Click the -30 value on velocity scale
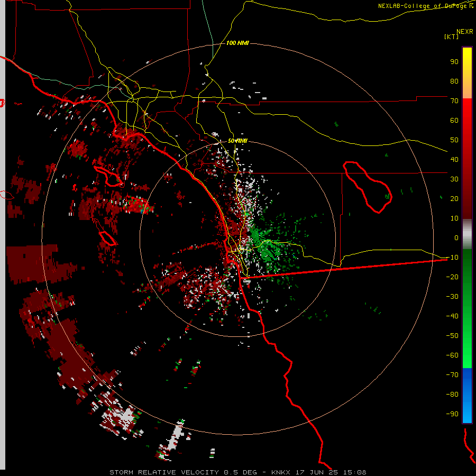476x476 pixels. tap(452, 297)
